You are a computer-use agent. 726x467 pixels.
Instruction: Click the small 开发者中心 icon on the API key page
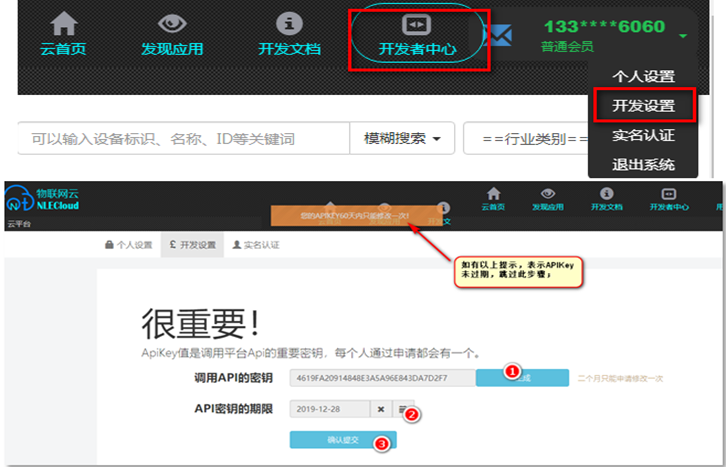(669, 199)
